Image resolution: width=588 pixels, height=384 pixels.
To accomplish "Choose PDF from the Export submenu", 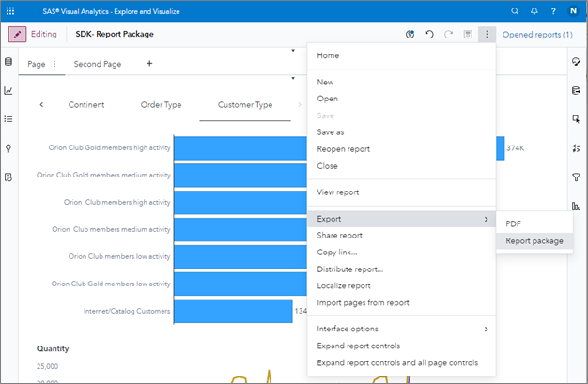I will coord(513,223).
